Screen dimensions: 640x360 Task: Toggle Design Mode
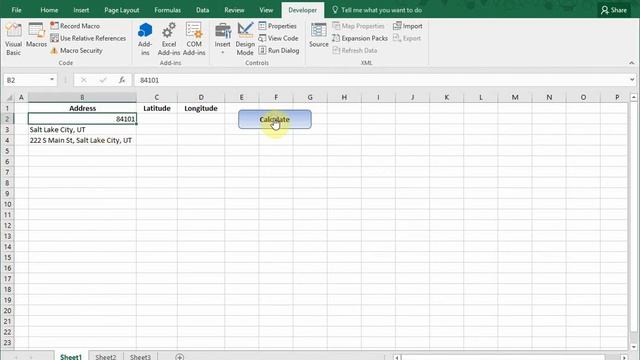click(245, 39)
